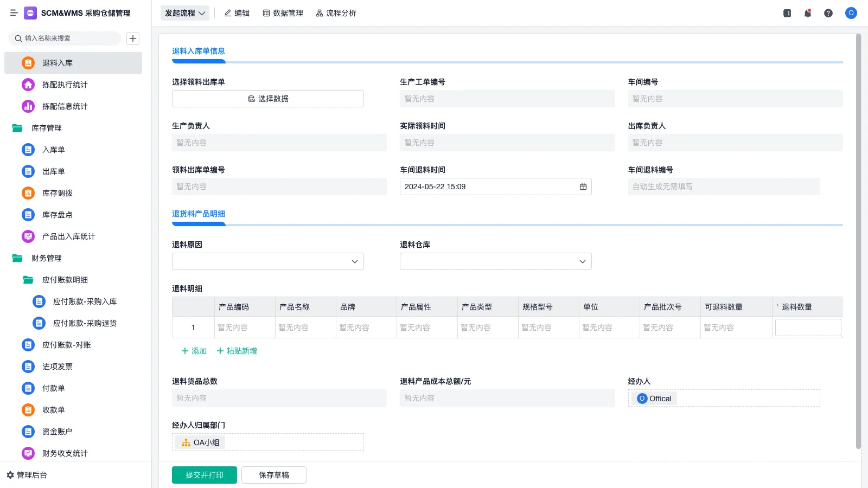Select the 退货料产品明细 section tab
This screenshot has height=488, width=868.
click(199, 214)
